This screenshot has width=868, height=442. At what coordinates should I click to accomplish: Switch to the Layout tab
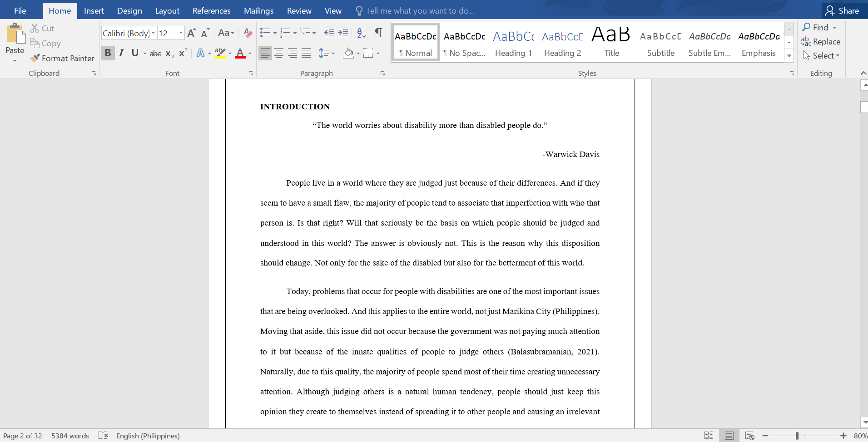click(167, 10)
